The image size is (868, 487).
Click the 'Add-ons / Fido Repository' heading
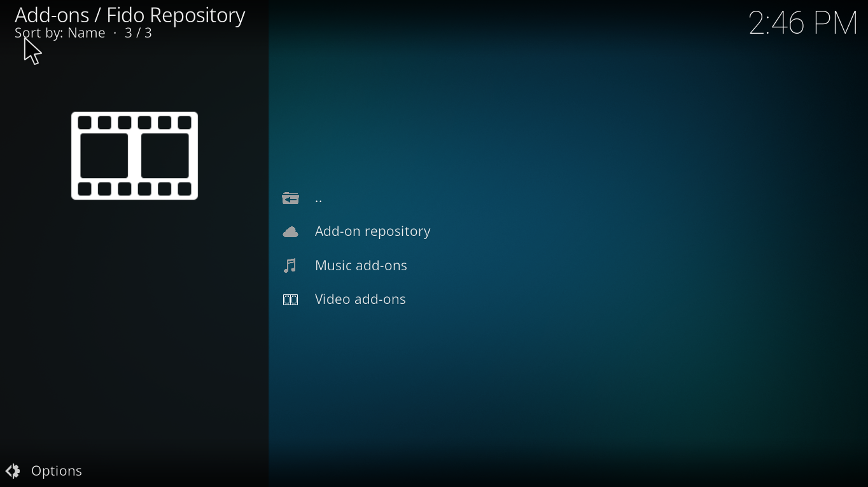coord(130,15)
